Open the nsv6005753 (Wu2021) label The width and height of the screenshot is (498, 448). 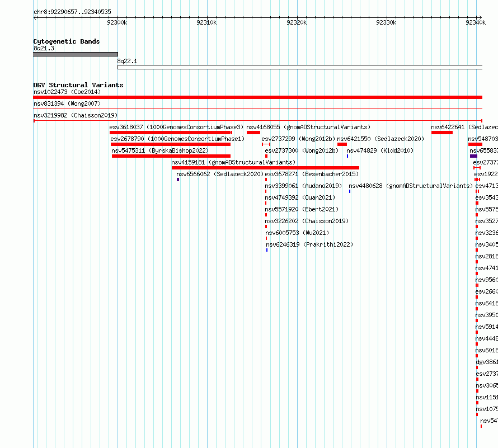click(x=297, y=233)
